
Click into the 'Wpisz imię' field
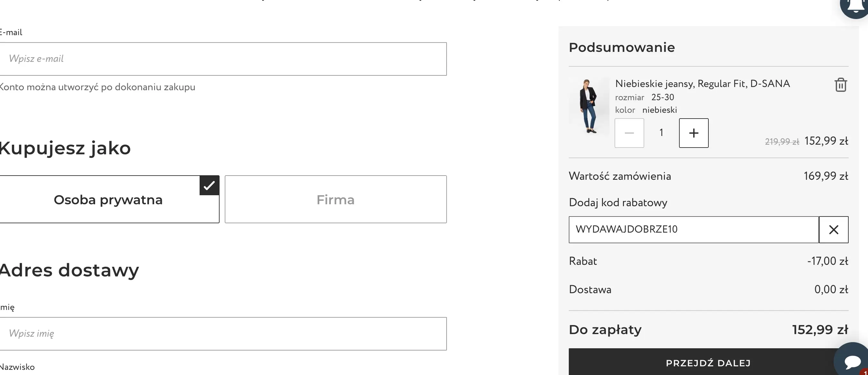tap(222, 333)
